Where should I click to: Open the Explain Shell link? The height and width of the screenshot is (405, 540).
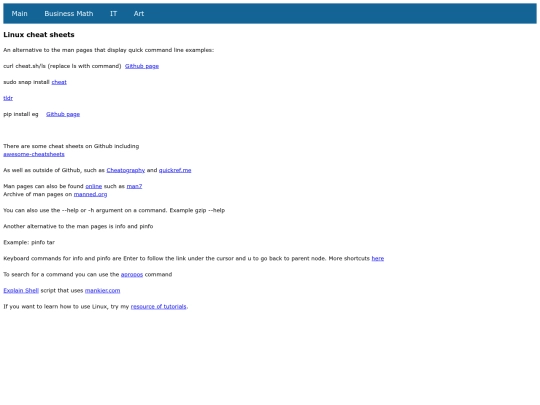pos(21,290)
